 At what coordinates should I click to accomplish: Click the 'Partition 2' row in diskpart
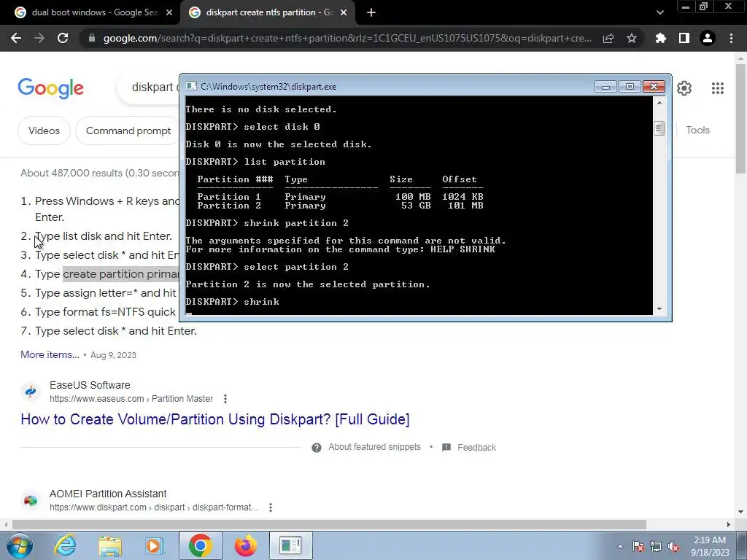(340, 206)
